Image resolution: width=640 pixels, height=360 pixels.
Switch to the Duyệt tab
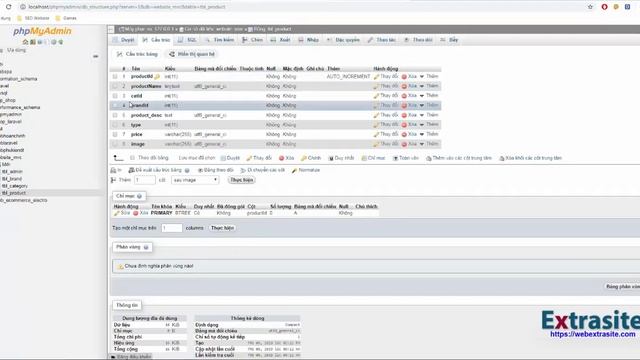pos(124,40)
